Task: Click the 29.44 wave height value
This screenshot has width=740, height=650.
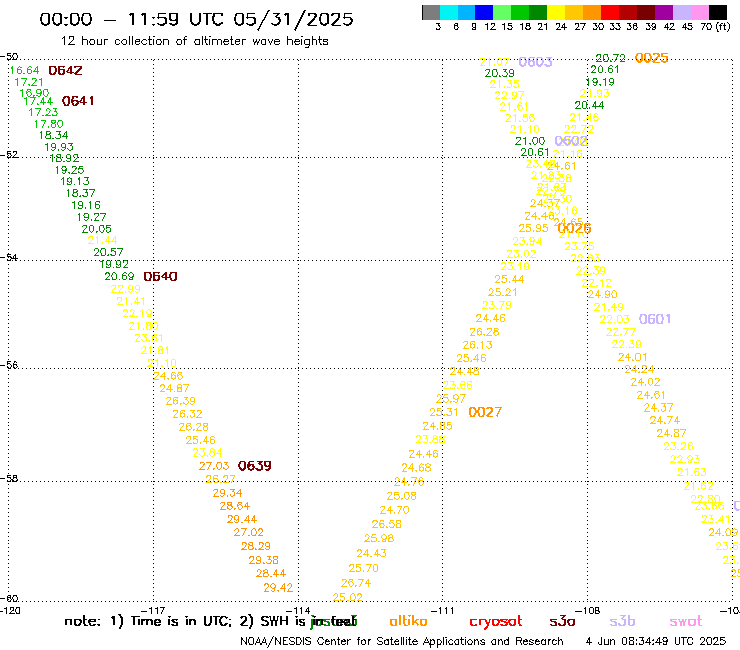Action: [242, 519]
